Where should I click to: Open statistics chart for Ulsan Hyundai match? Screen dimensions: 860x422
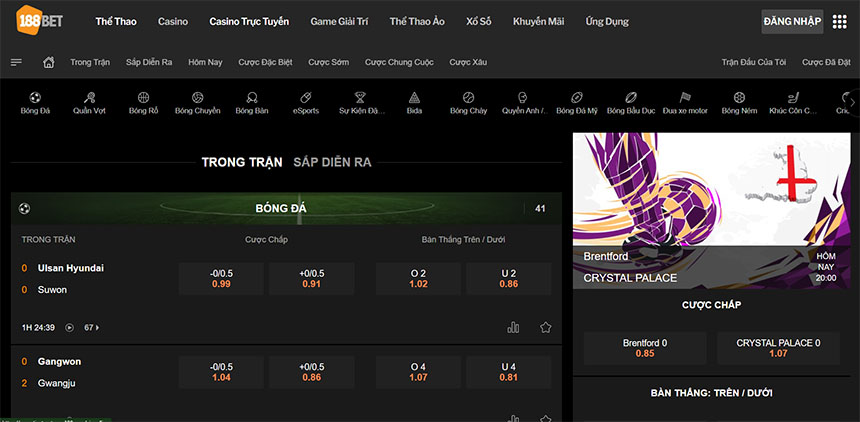point(513,328)
